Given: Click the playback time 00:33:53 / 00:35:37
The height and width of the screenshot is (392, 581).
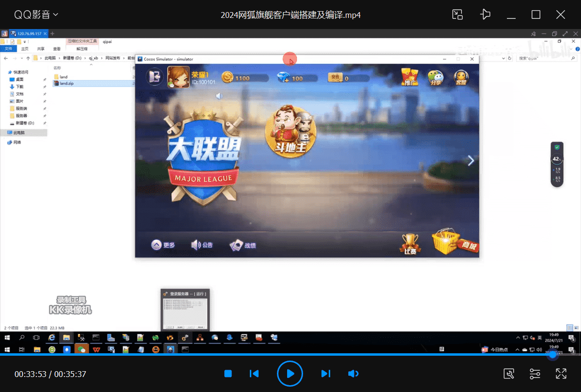Looking at the screenshot, I should (x=50, y=374).
